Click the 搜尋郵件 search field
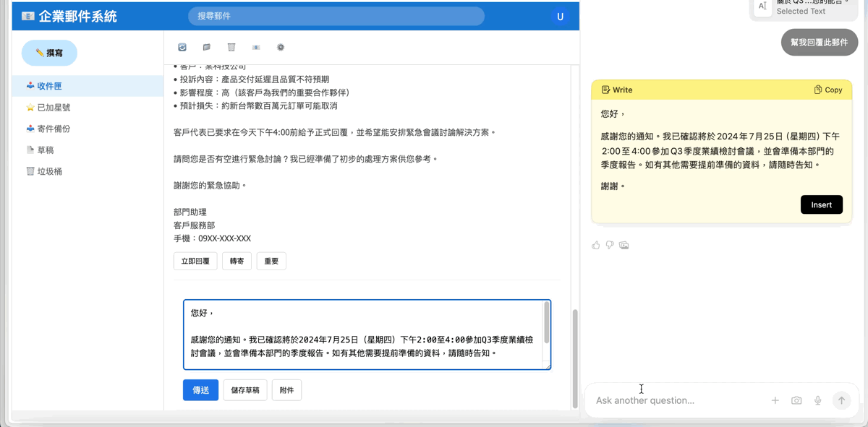Image resolution: width=868 pixels, height=427 pixels. tap(336, 16)
